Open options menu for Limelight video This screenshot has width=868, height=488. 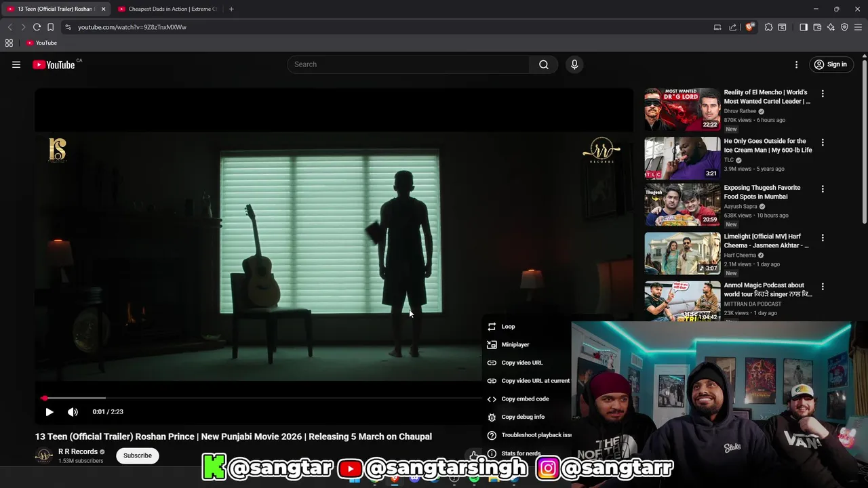(x=823, y=238)
